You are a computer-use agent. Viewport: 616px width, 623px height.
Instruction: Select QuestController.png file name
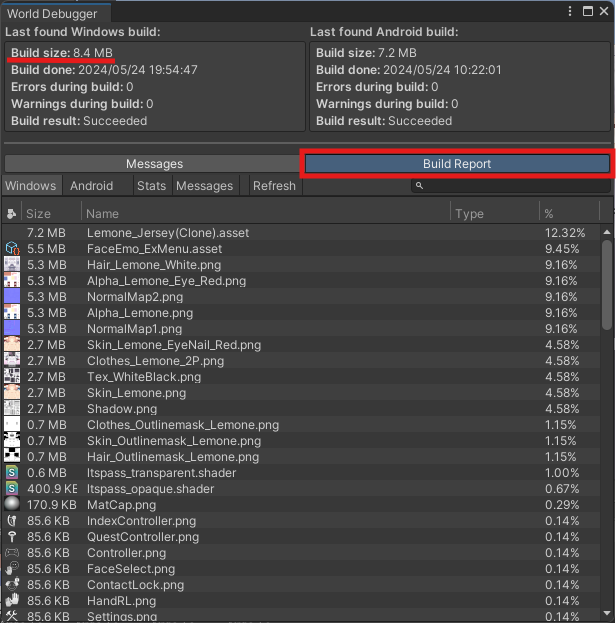tap(143, 537)
